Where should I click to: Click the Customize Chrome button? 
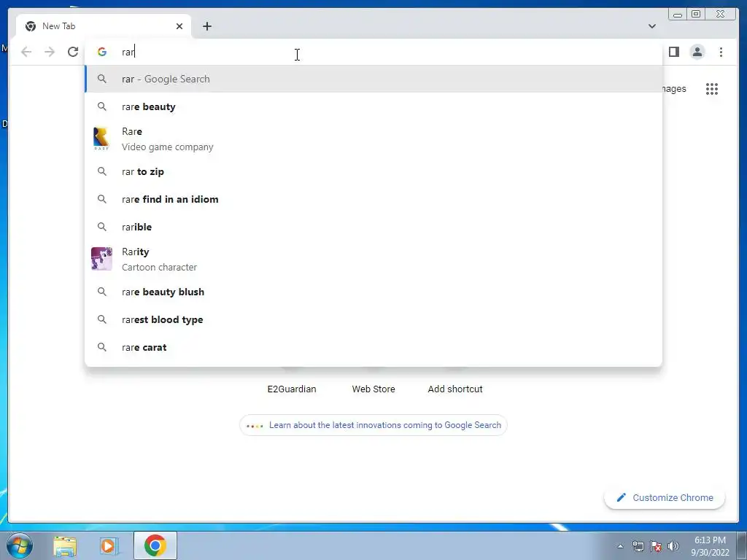pyautogui.click(x=665, y=497)
